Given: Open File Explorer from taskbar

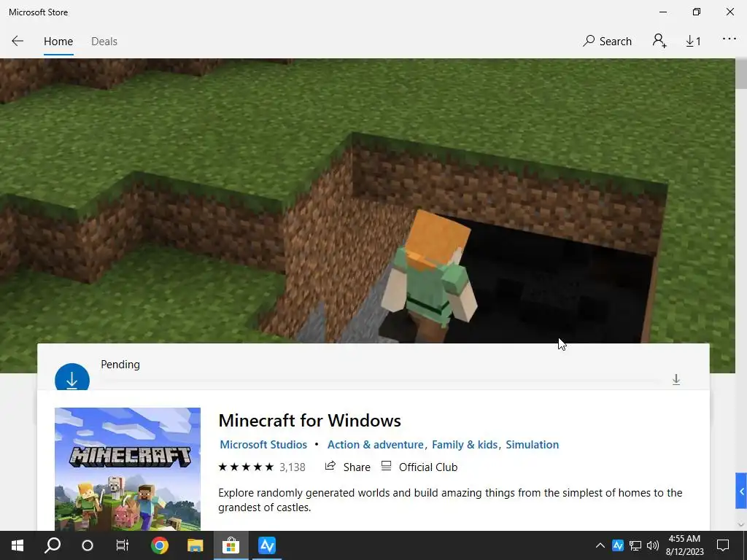Looking at the screenshot, I should (x=195, y=545).
